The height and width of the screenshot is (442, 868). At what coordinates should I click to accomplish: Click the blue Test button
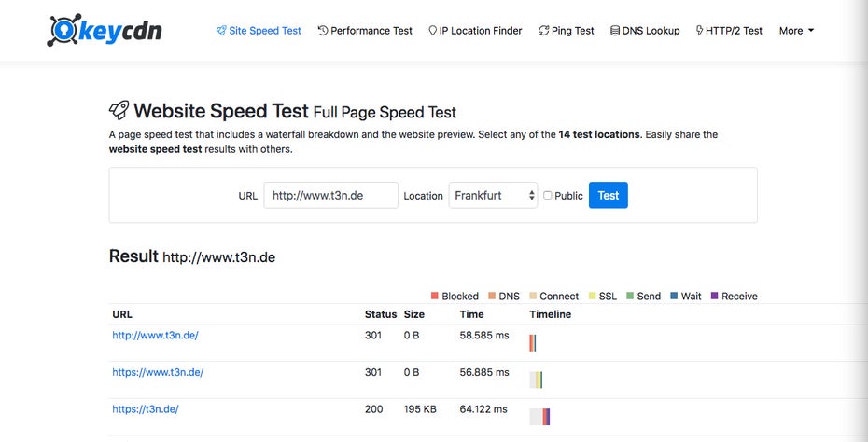tap(609, 195)
